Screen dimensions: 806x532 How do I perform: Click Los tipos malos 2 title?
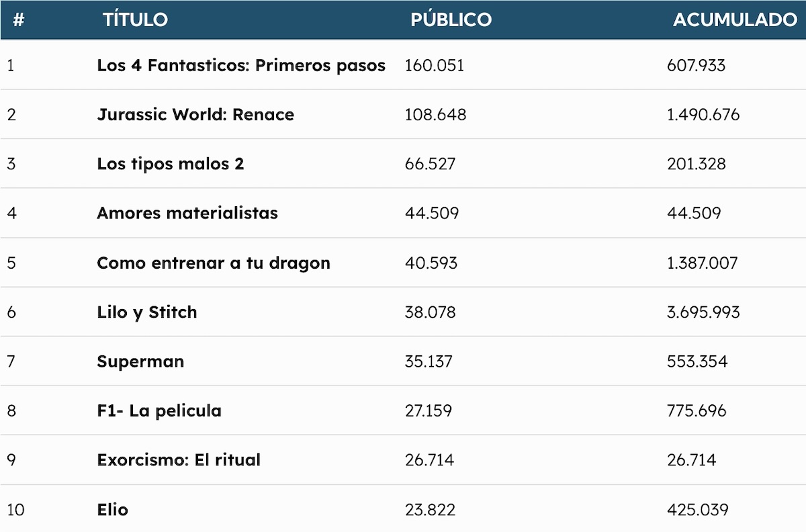pos(171,164)
